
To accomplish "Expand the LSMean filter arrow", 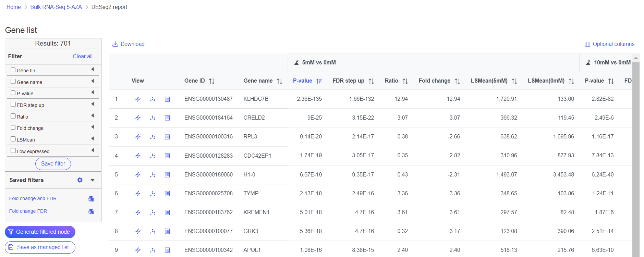I will point(93,139).
